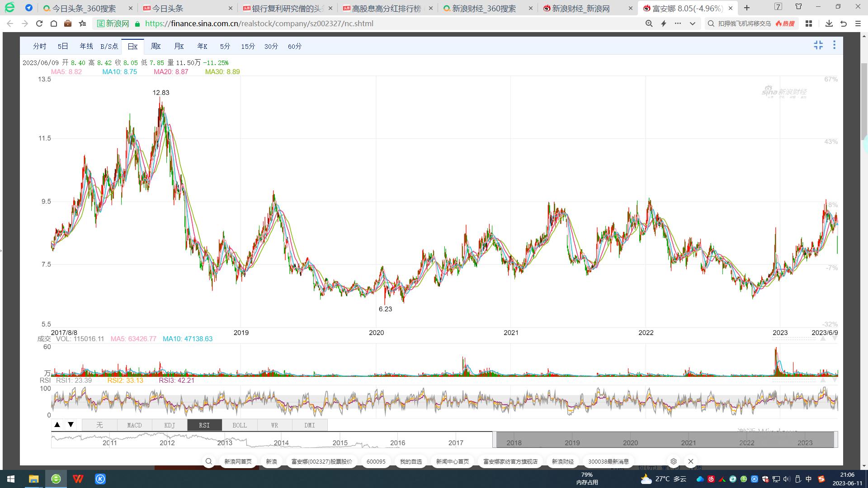Screen dimensions: 868x488
Task: Click the 新浪网首页 suggestion button
Action: point(238,461)
